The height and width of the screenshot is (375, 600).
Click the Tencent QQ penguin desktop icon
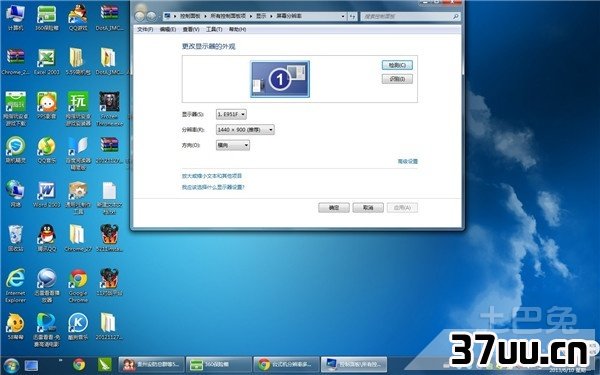pyautogui.click(x=47, y=238)
